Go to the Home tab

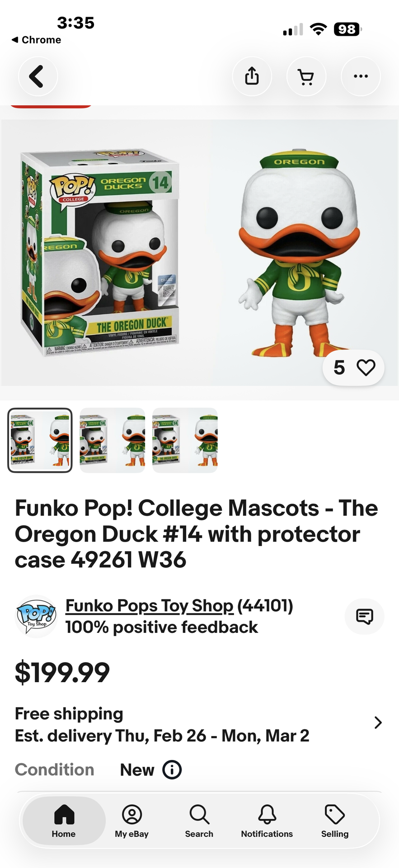tap(64, 821)
